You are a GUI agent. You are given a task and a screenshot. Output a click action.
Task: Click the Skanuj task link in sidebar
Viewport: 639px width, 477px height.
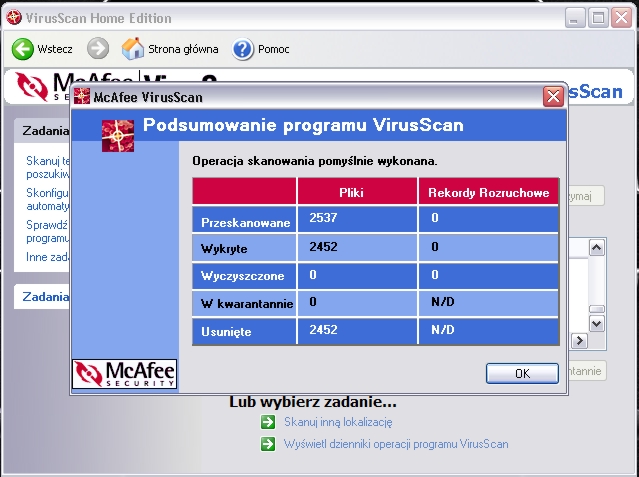tap(48, 168)
